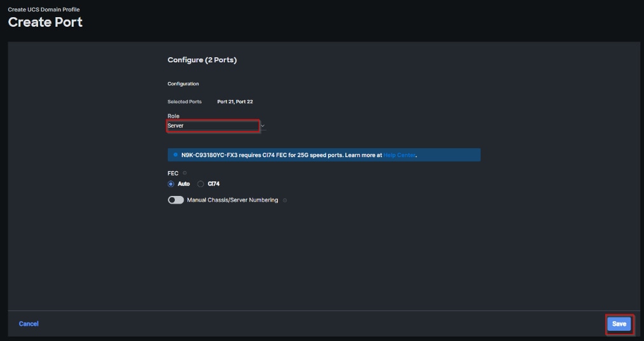
Task: Click the Manual Chassis/Server Numbering label
Action: tap(232, 200)
